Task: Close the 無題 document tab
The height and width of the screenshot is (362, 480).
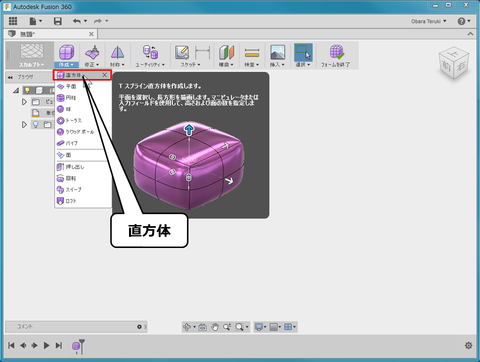Action: pyautogui.click(x=91, y=34)
